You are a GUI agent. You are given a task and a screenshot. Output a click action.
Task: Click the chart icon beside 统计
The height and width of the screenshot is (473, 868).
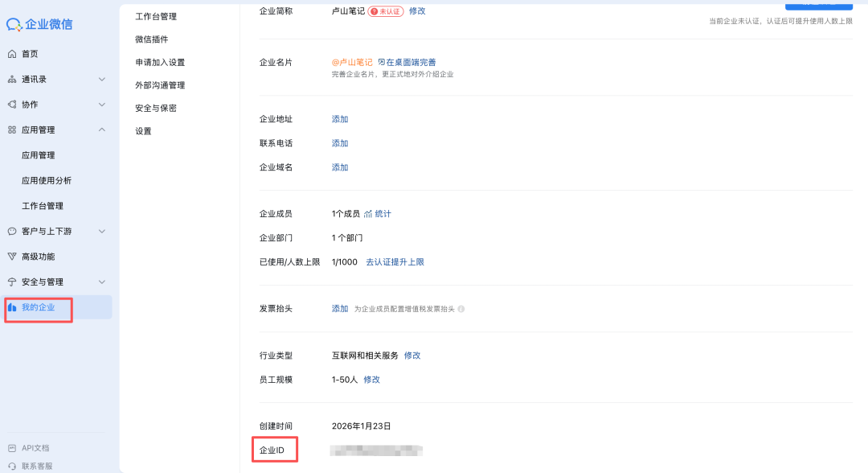[368, 214]
